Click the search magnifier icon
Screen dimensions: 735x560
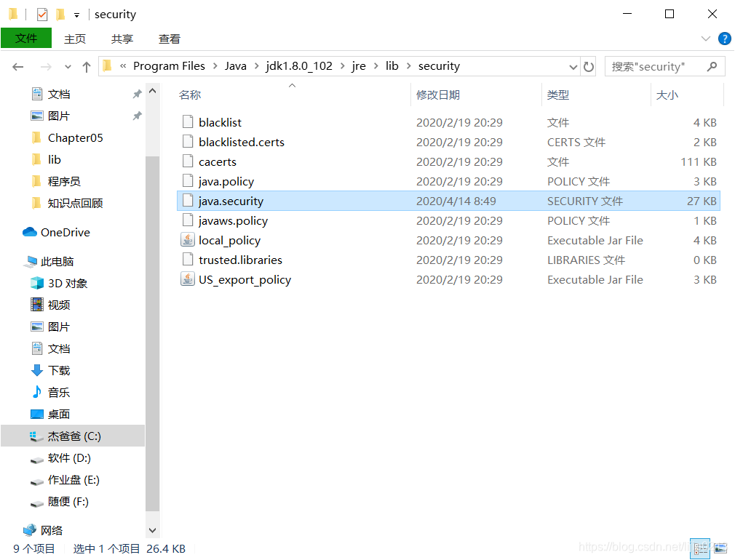[x=712, y=66]
